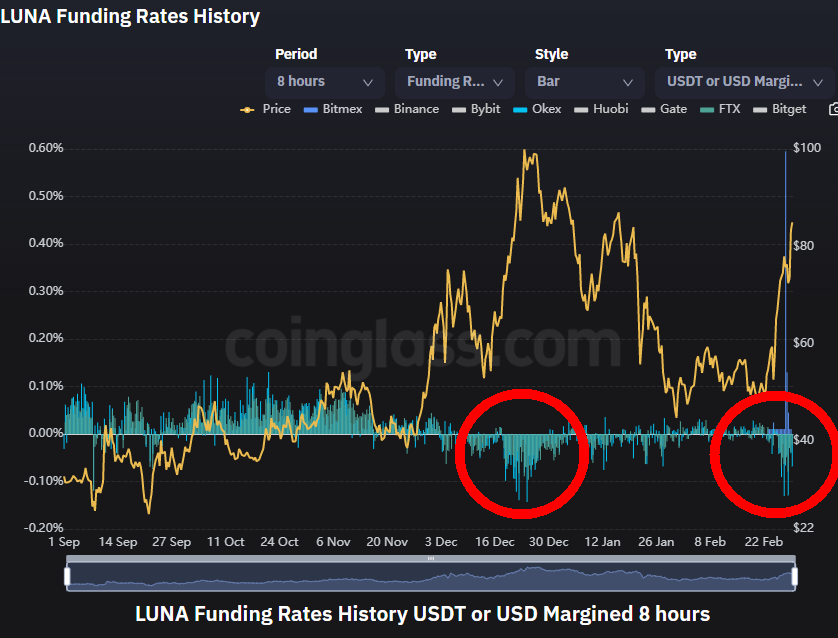Click the 14 Sep date label

118,542
